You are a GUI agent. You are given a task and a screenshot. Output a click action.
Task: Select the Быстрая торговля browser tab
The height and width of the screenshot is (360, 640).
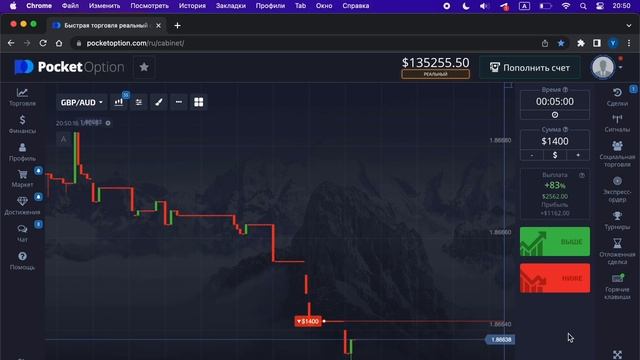click(x=106, y=25)
